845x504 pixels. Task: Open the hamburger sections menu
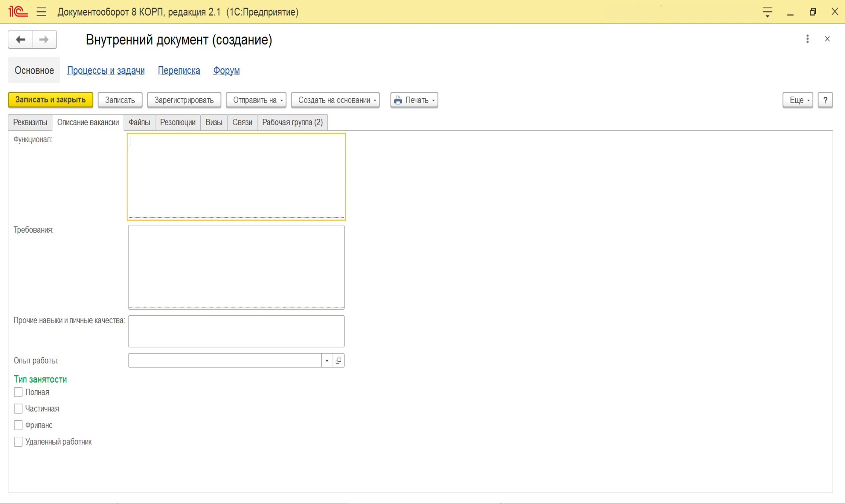[42, 12]
